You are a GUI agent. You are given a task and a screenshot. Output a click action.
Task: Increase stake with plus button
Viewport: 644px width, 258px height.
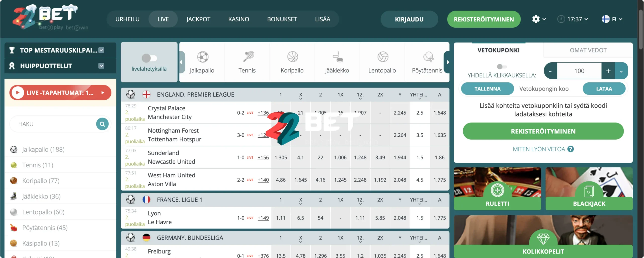coord(608,71)
